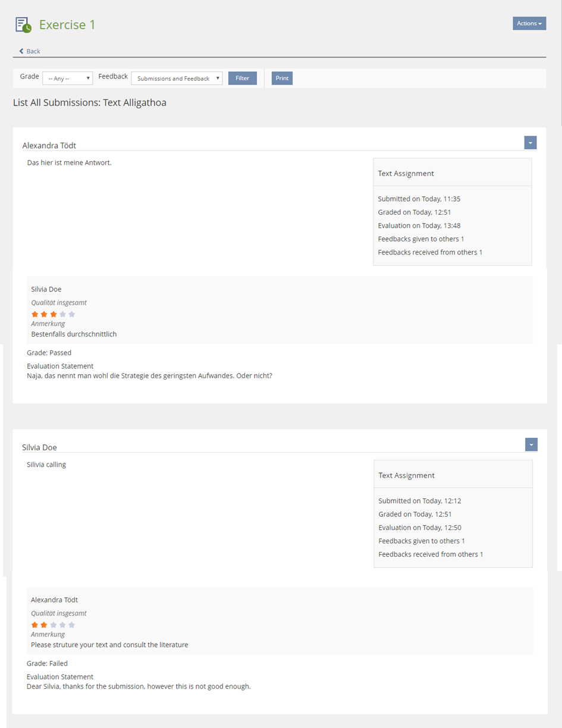
Task: Click Alexandra Tödt's submission heading name
Action: coord(49,146)
